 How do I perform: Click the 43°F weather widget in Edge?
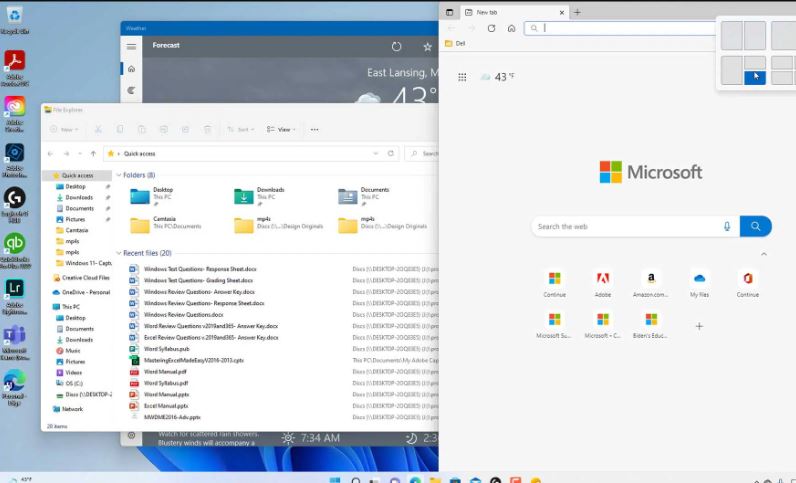pos(498,77)
